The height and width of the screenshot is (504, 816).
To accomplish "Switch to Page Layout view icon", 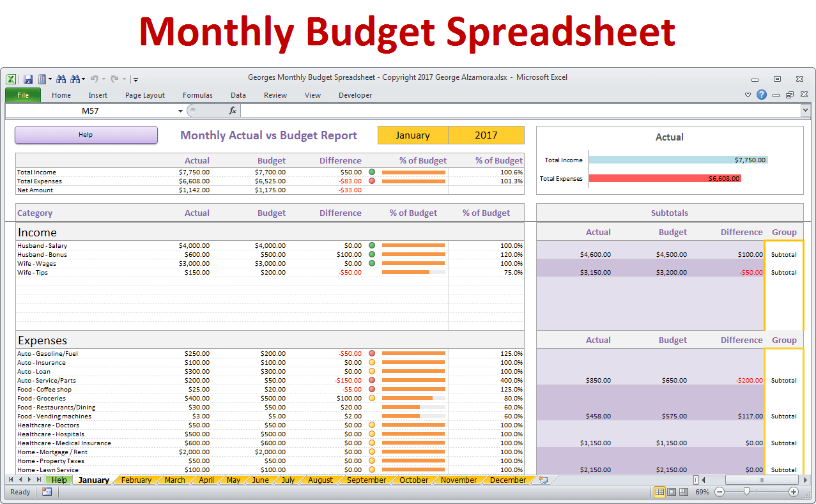I will point(672,492).
